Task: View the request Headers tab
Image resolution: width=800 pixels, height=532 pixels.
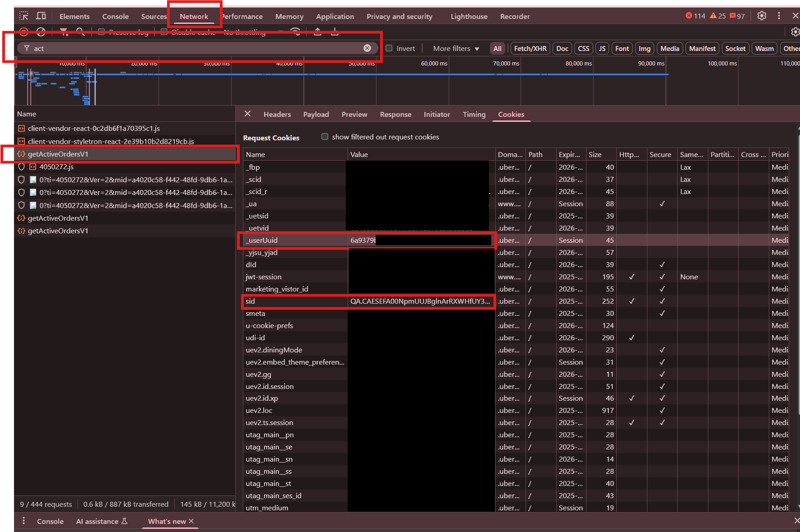Action: [277, 115]
